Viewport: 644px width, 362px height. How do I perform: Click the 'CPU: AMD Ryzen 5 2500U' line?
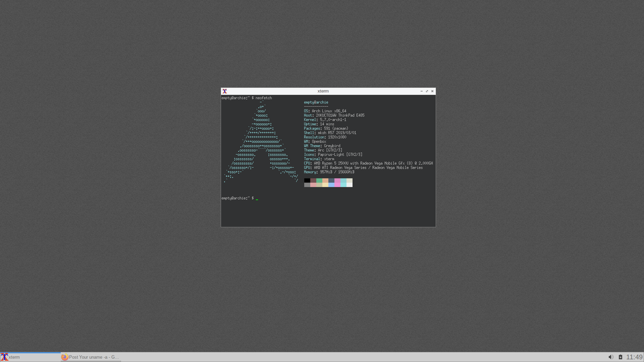368,163
